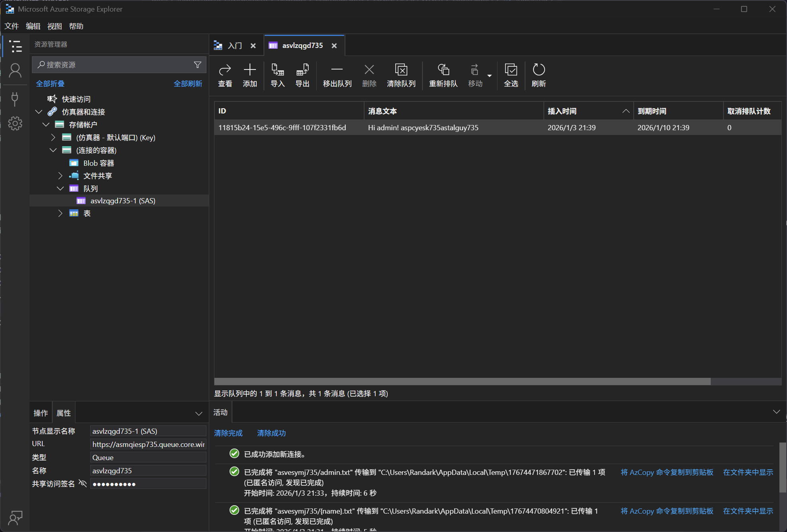Open the settings gear in sidebar
The image size is (787, 532).
click(x=15, y=123)
